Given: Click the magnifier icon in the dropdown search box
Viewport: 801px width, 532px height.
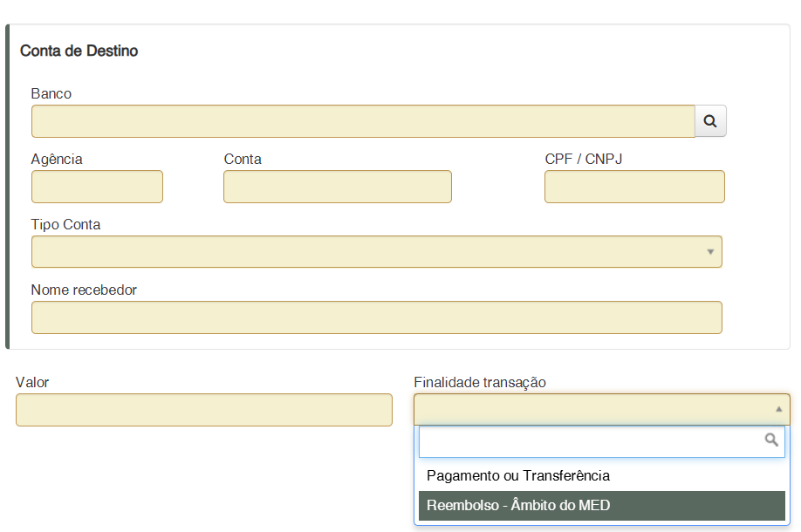Looking at the screenshot, I should tap(771, 440).
